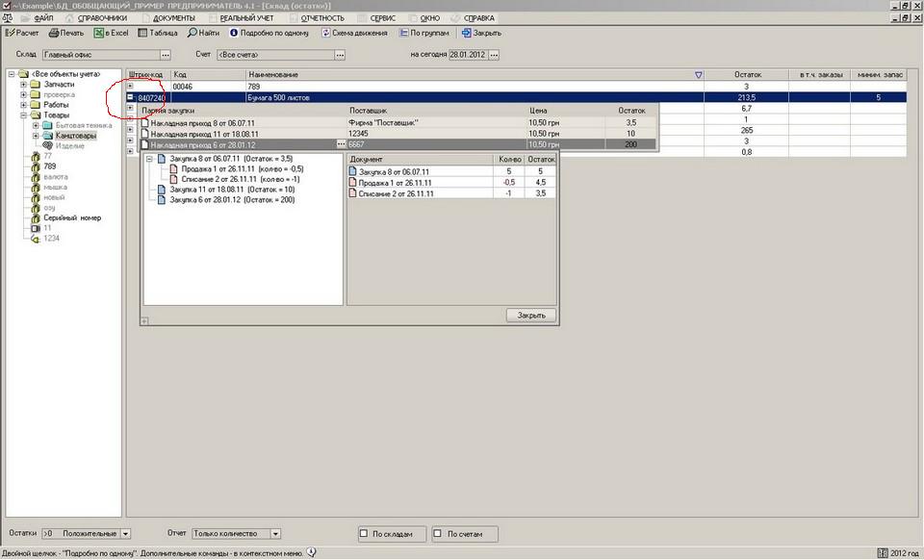Click the По группам toolbar icon
The width and height of the screenshot is (924, 560).
coord(402,33)
